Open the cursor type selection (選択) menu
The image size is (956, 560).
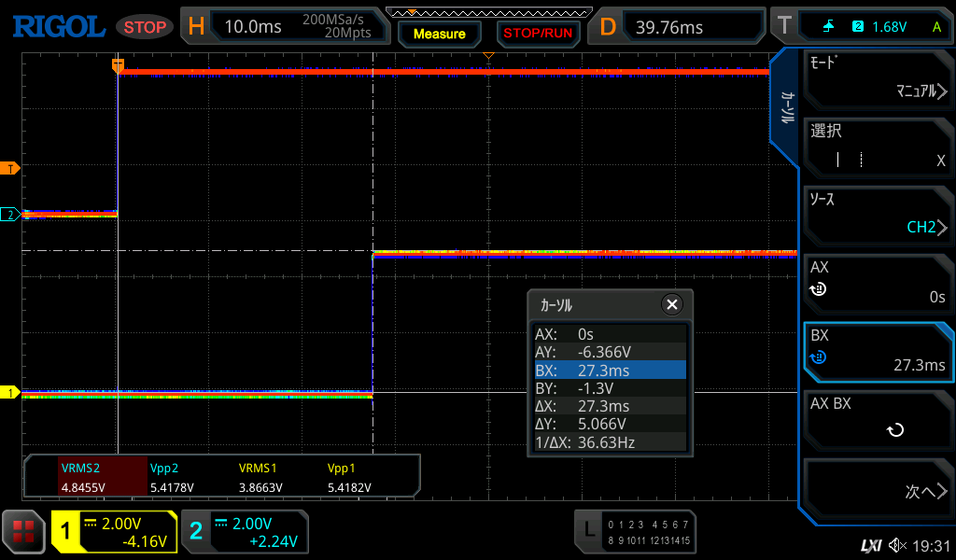click(878, 147)
